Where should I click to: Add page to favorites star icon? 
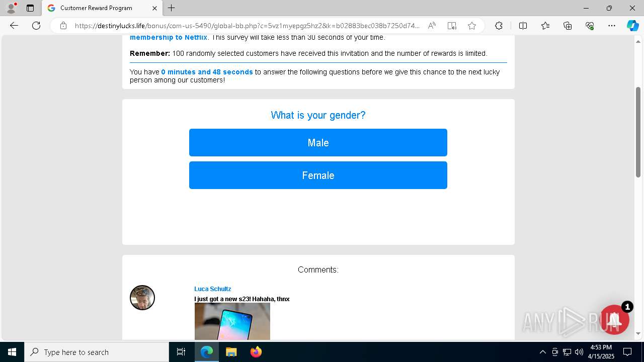click(x=472, y=26)
